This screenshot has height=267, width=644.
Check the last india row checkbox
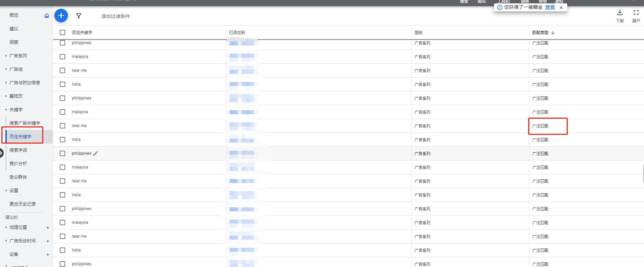pos(62,250)
